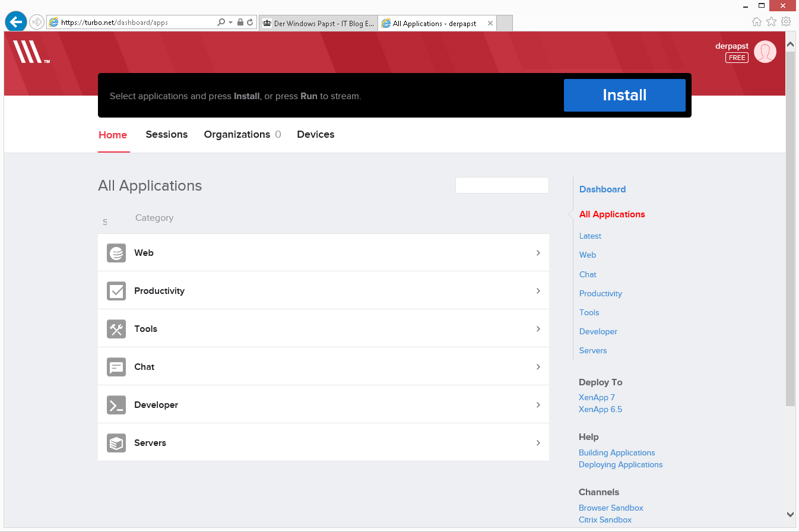Close the All Applications browser tab
The image size is (799, 532).
(490, 24)
